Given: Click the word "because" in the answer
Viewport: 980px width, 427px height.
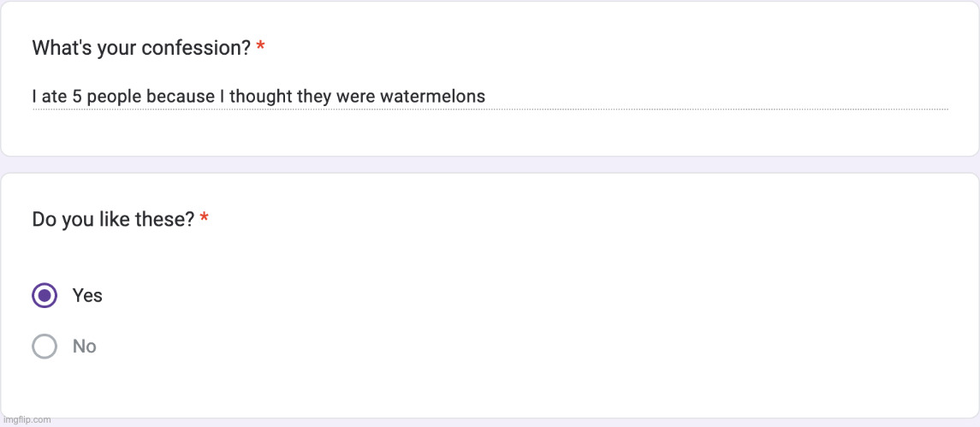Looking at the screenshot, I should [x=181, y=97].
